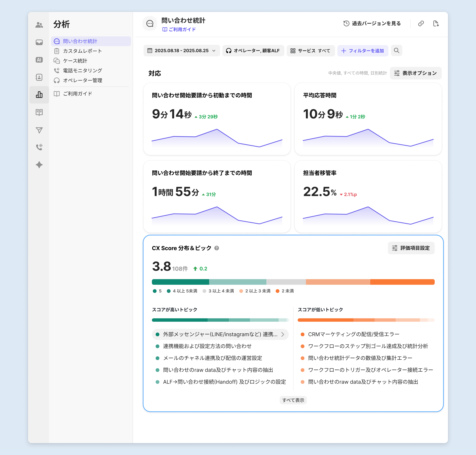Copy link using the chain icon

pyautogui.click(x=421, y=24)
